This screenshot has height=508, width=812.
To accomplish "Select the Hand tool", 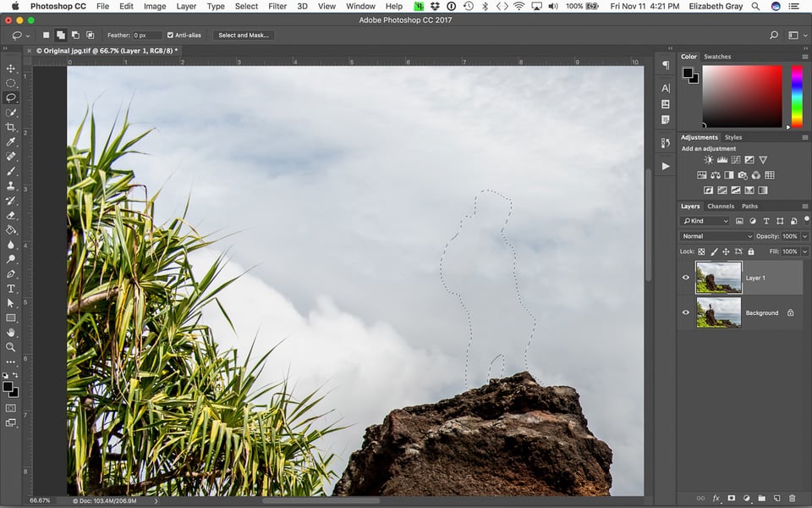I will click(10, 333).
